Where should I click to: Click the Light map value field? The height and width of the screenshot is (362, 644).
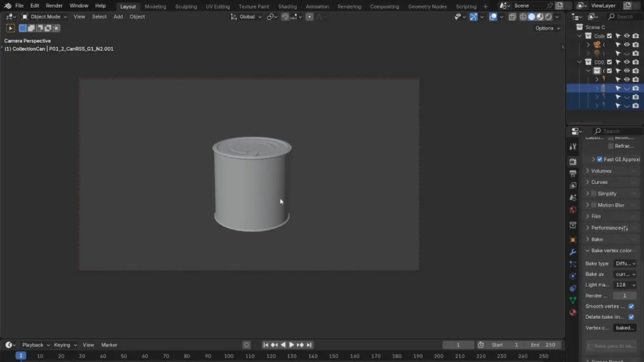[x=625, y=285]
